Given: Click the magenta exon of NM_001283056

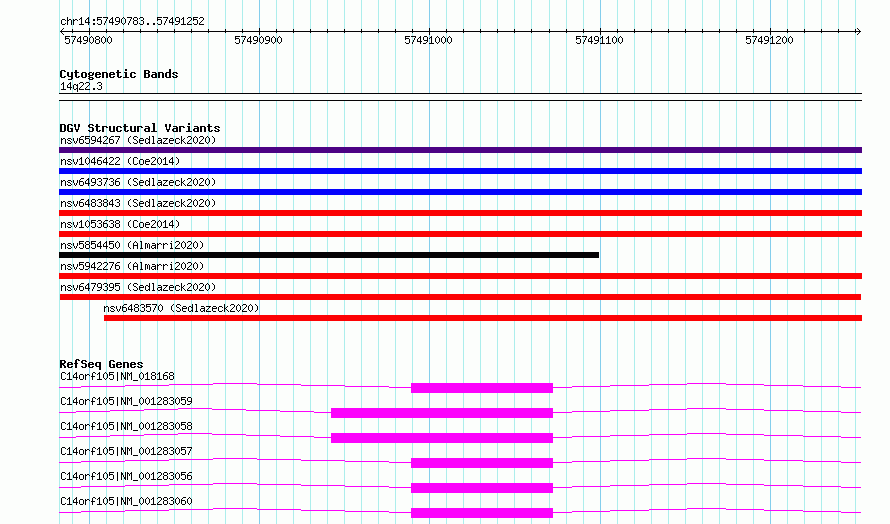Looking at the screenshot, I should [482, 488].
